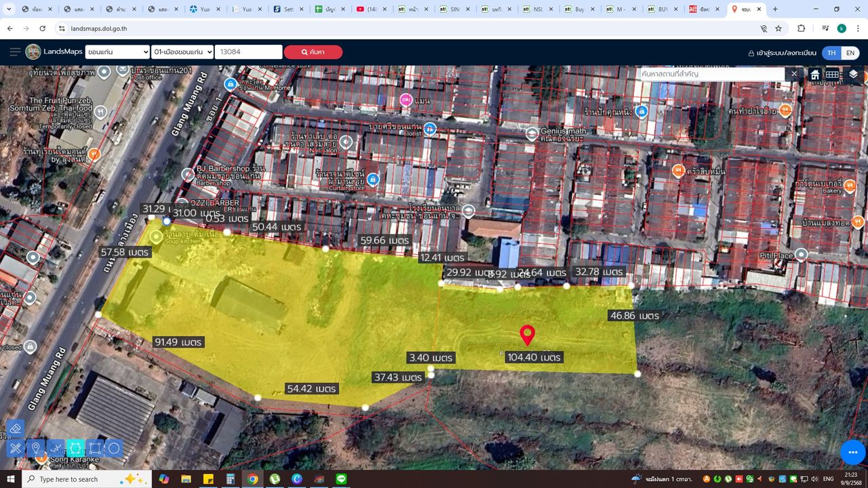Open the map layers panel
Screen dimensions: 868x488
click(853, 75)
